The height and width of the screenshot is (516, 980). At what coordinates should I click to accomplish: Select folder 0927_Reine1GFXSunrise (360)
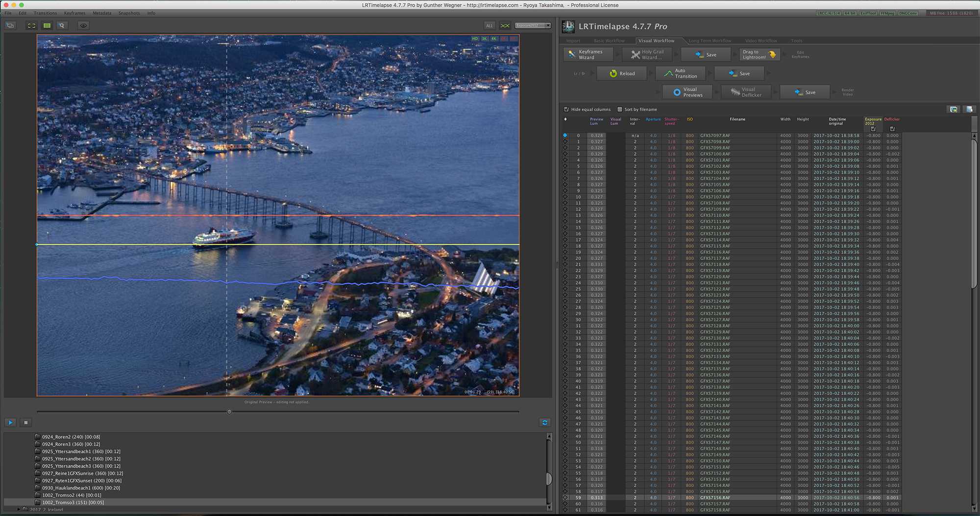79,473
